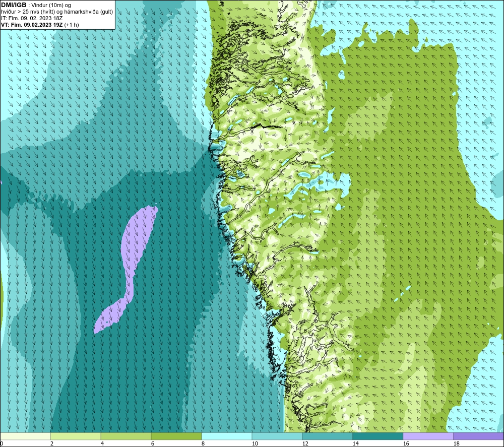Click the legend scale label '14'
The image size is (504, 447).
pos(355,443)
